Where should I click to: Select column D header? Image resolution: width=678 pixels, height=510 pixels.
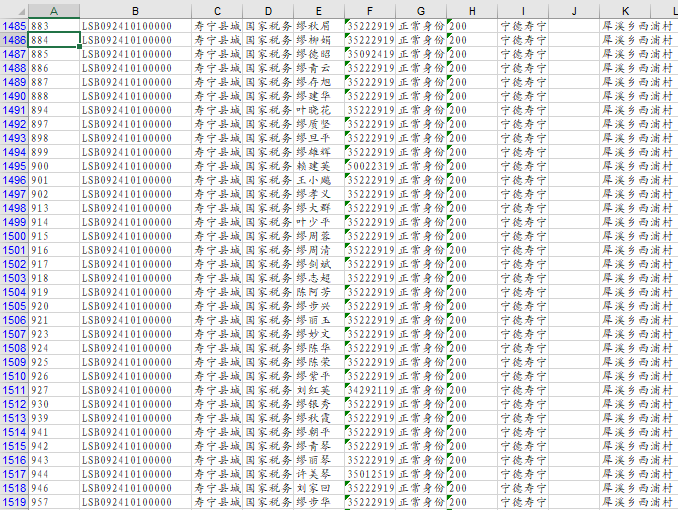(268, 11)
